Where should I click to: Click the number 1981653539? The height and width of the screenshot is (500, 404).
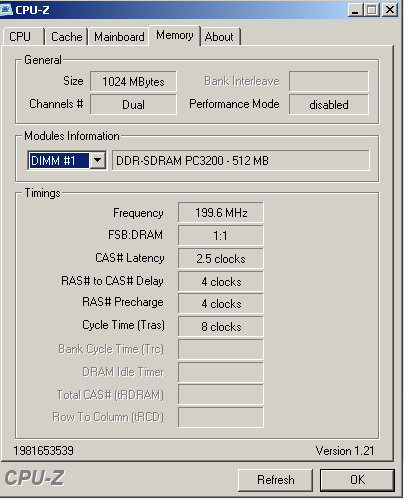pyautogui.click(x=43, y=451)
